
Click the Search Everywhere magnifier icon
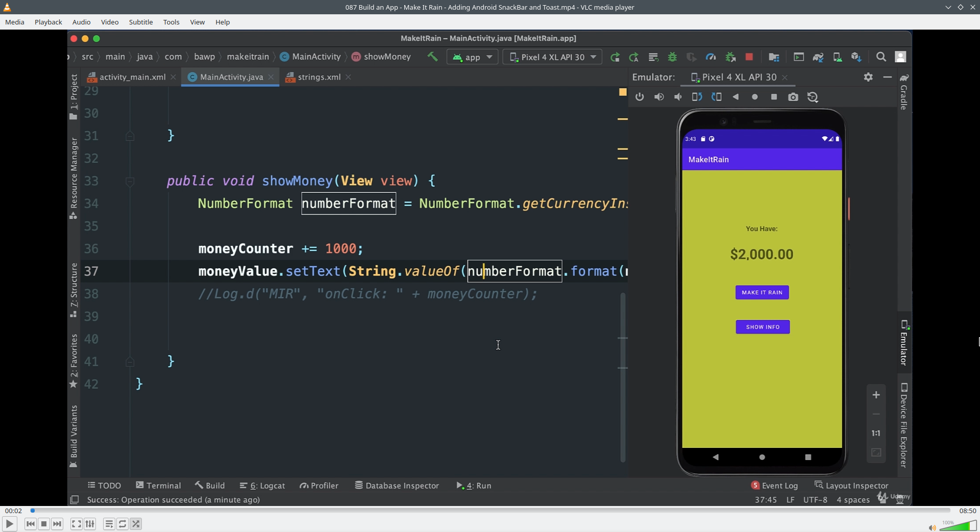[x=881, y=57]
